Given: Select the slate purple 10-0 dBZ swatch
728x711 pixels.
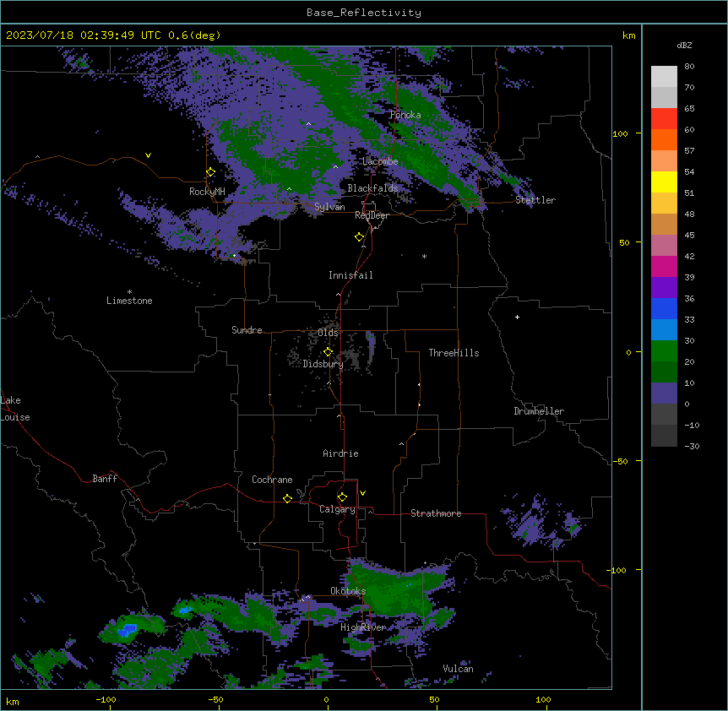Looking at the screenshot, I should tap(664, 393).
